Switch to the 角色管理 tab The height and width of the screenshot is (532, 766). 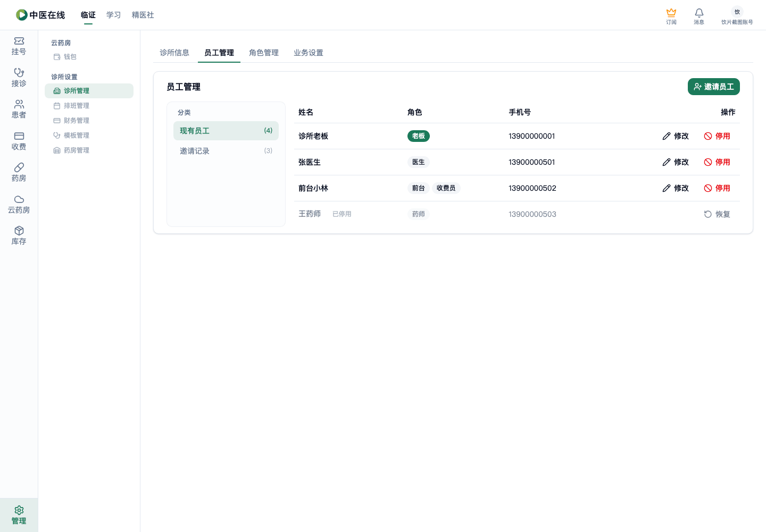click(264, 53)
